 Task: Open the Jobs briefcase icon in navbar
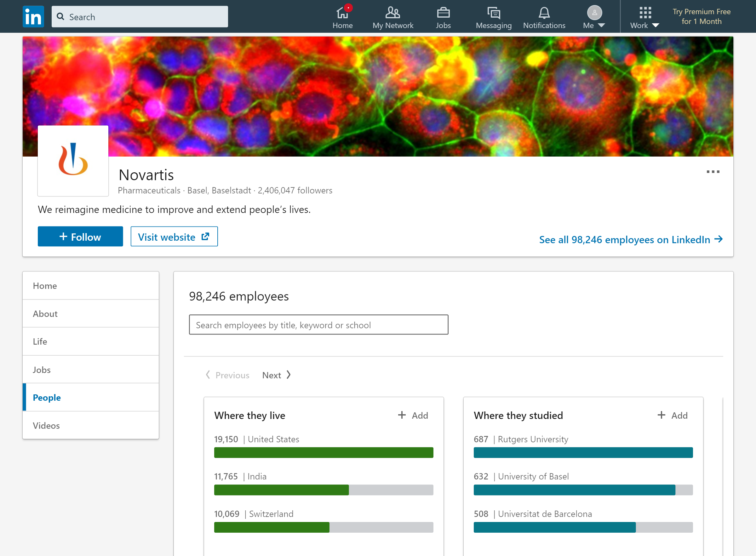pos(443,13)
